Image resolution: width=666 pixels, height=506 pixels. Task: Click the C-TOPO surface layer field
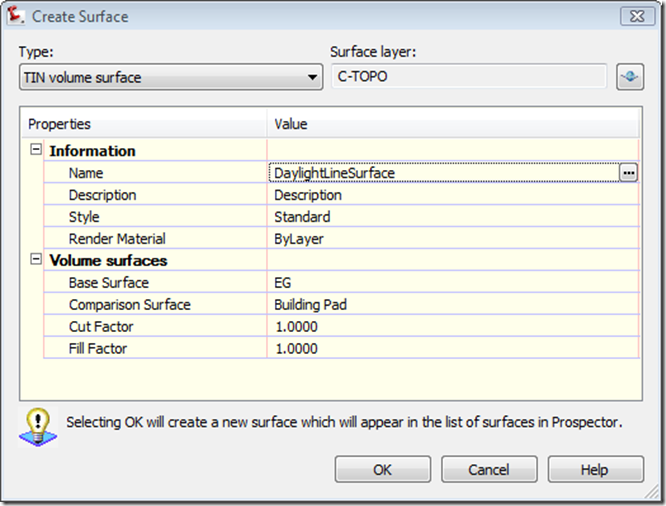468,77
